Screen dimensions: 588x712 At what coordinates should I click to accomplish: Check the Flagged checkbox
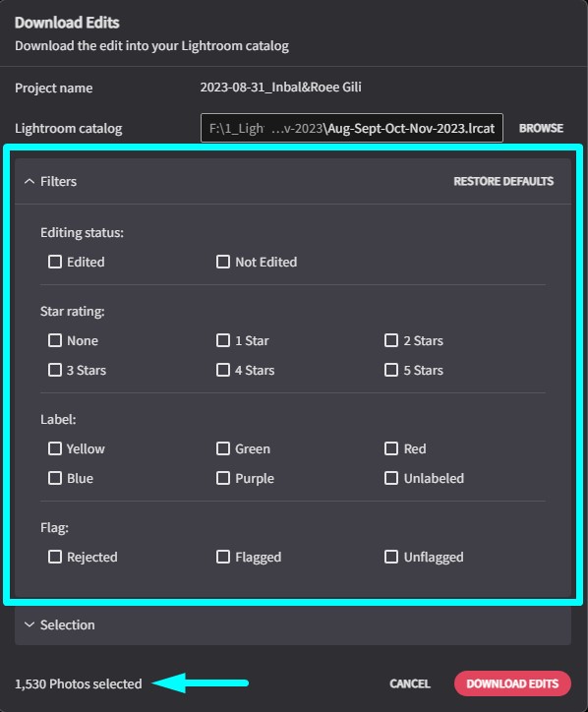pos(223,558)
